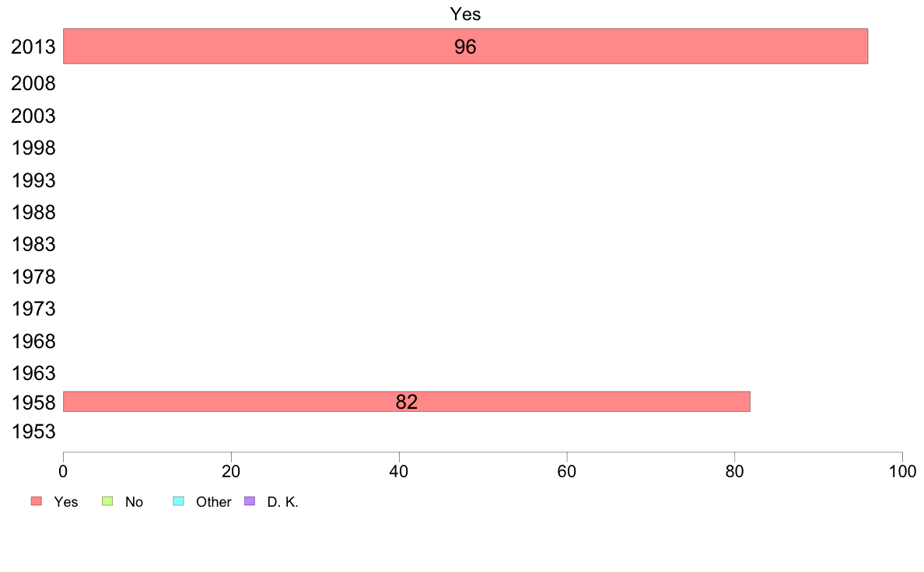Screen dimensions: 924x572
Task: Click the Other legend text
Action: tap(213, 502)
